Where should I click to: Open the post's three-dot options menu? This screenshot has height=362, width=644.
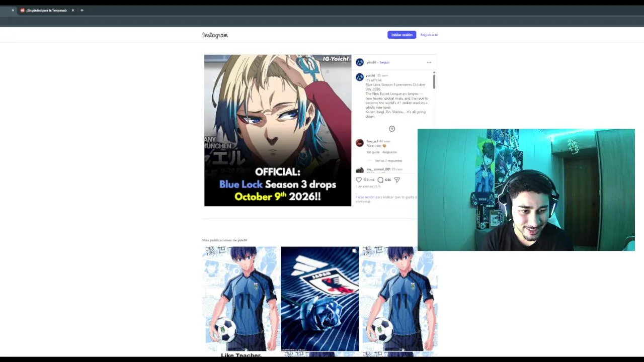click(x=429, y=62)
